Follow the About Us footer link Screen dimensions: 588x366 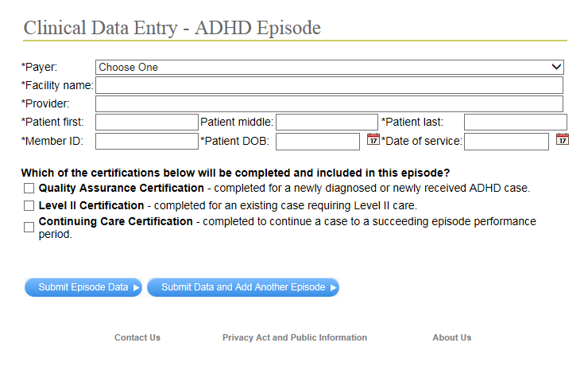click(x=451, y=337)
